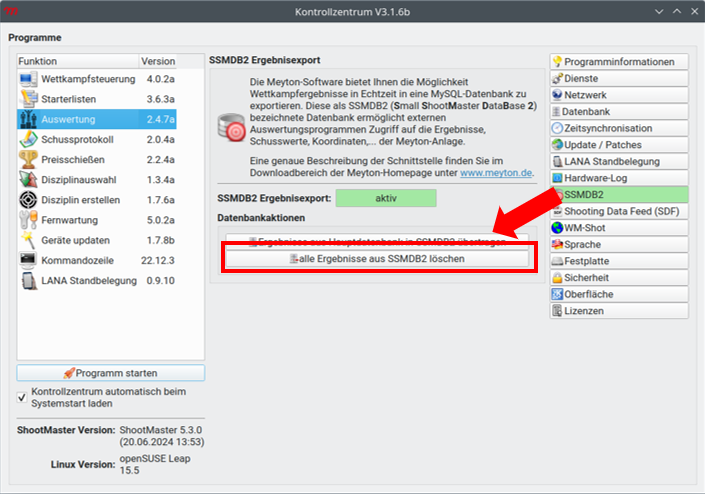The height and width of the screenshot is (495, 705).
Task: Click the Geräte updaten icon
Action: (28, 240)
